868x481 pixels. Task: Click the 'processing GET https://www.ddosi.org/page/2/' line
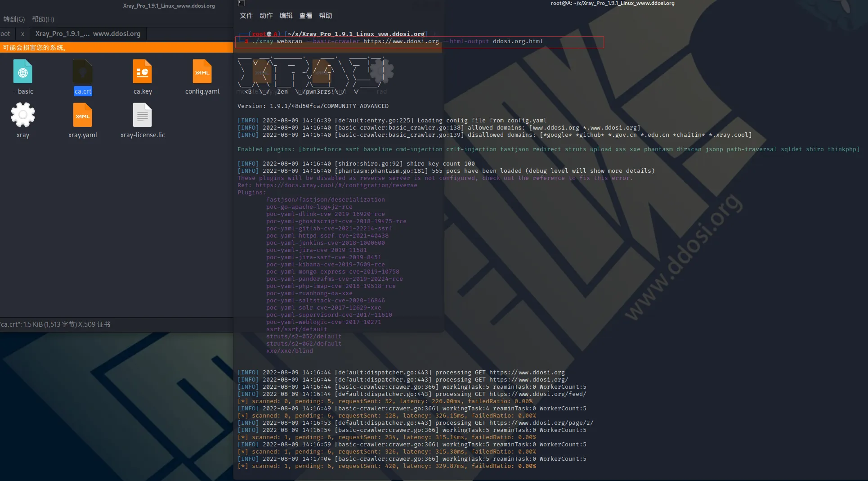(415, 423)
